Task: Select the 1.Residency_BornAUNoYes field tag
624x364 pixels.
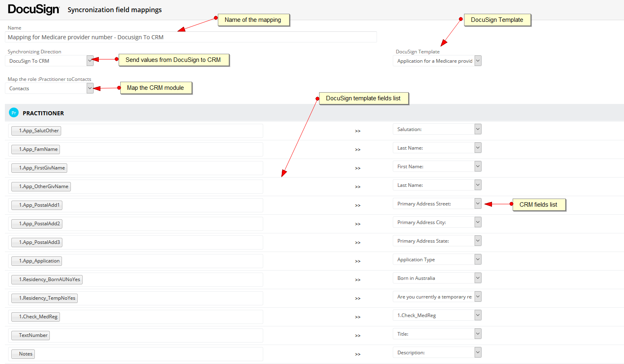Action: (x=47, y=279)
